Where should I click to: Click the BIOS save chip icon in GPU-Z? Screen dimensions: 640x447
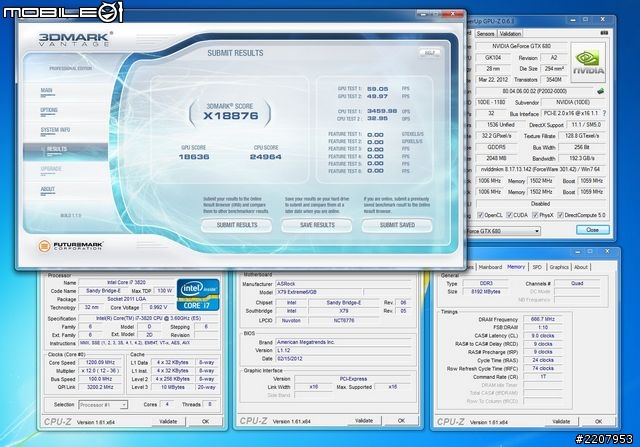point(600,91)
